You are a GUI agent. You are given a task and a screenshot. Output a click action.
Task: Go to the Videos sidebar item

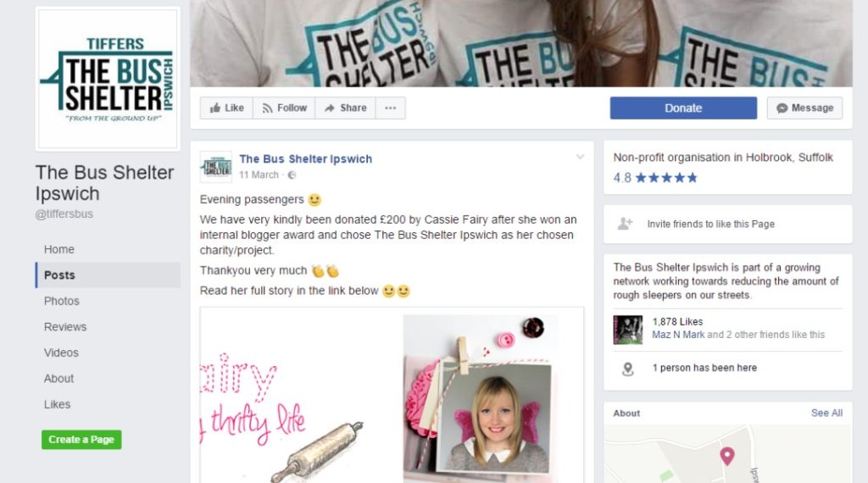click(61, 353)
